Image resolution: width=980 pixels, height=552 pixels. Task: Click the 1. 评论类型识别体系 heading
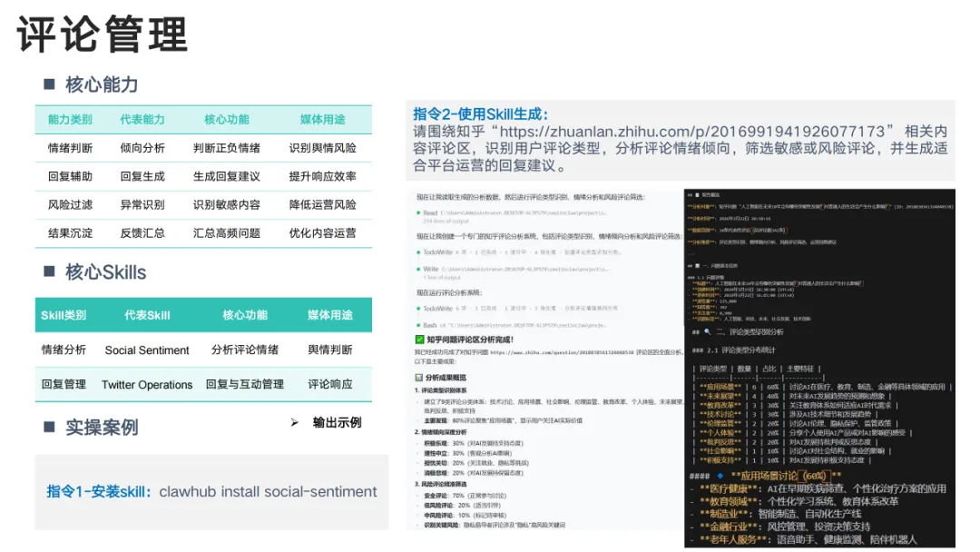[441, 390]
